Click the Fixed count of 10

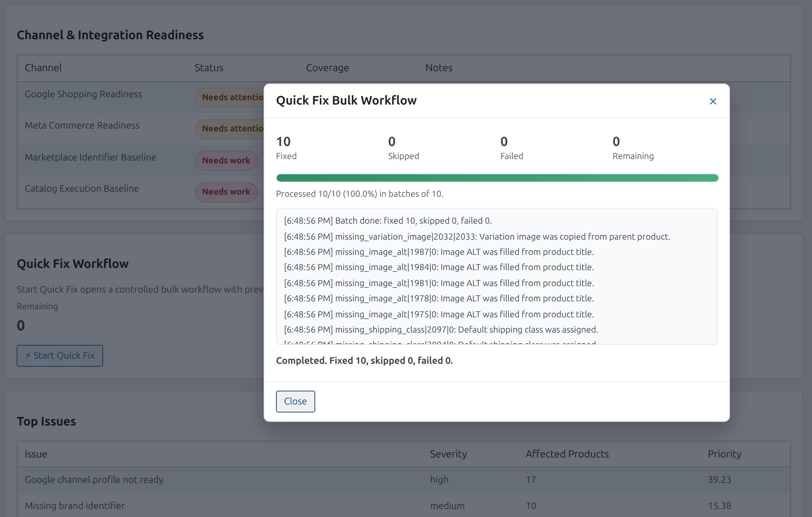(284, 141)
